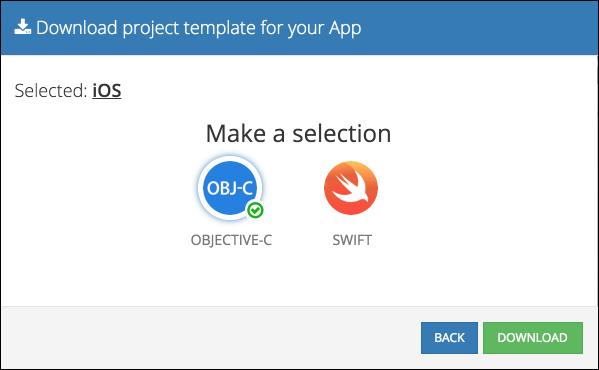Screen dimensions: 599x370
Task: Click the download tray icon in header
Action: pos(23,27)
